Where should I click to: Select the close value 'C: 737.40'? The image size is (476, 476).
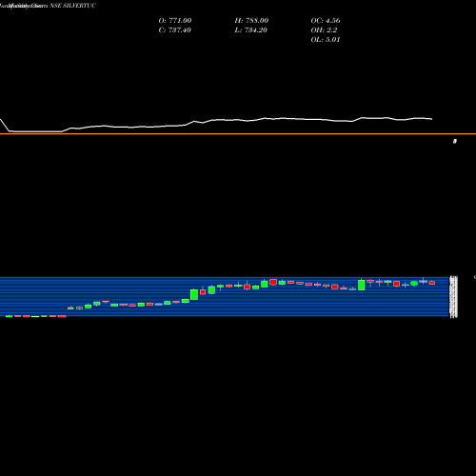click(175, 30)
